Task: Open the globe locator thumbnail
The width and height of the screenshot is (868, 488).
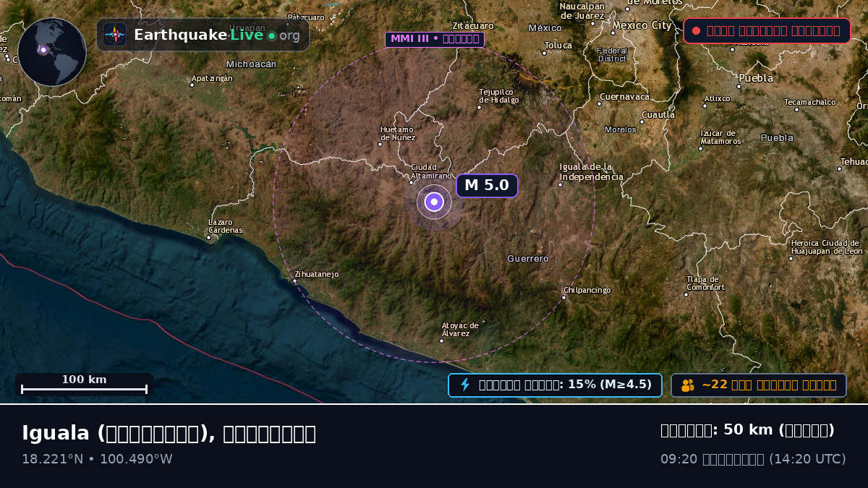Action: 52,52
